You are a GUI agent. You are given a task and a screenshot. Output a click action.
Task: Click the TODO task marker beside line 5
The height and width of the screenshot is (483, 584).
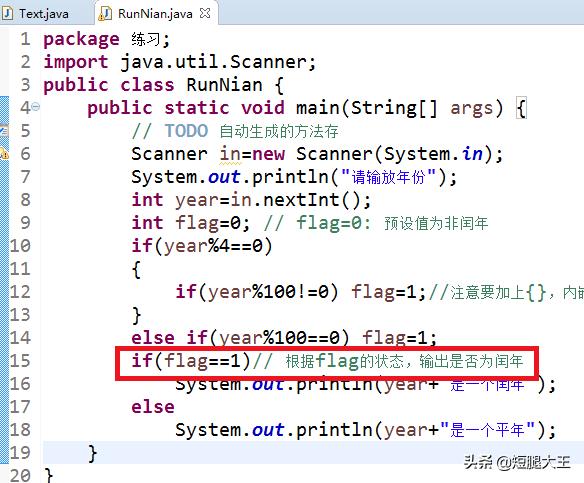click(4, 131)
